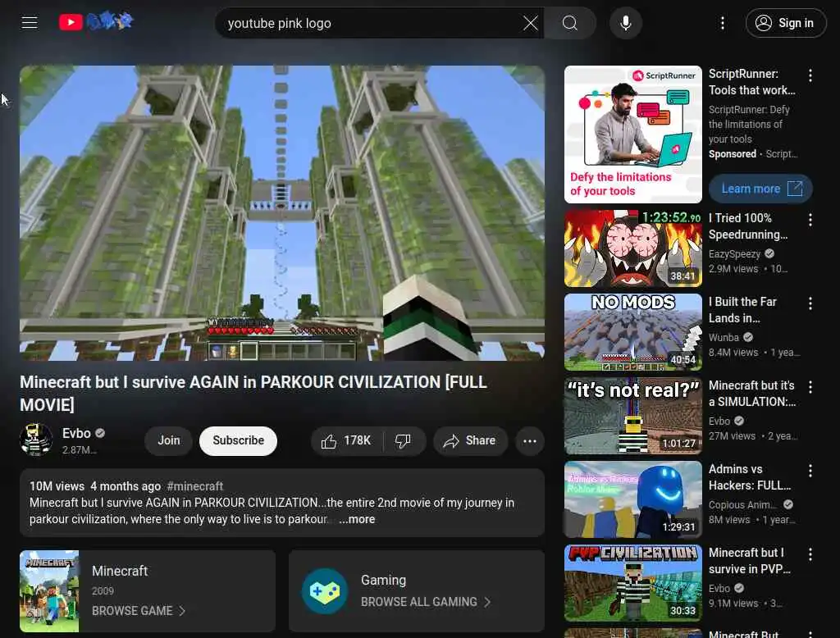This screenshot has height=638, width=840.
Task: Open options for 'I Built the Far Lands'
Action: click(x=810, y=303)
